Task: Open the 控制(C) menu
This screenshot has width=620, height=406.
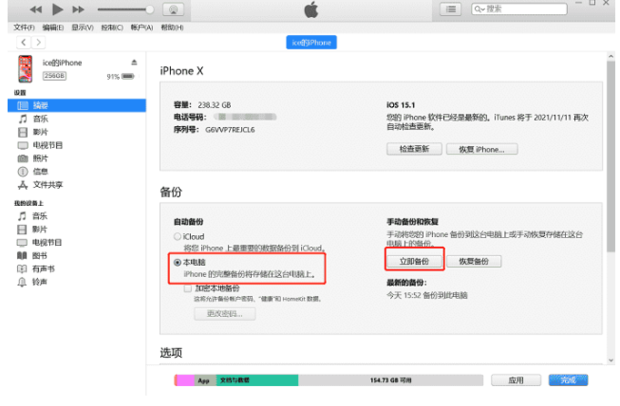Action: pos(112,27)
